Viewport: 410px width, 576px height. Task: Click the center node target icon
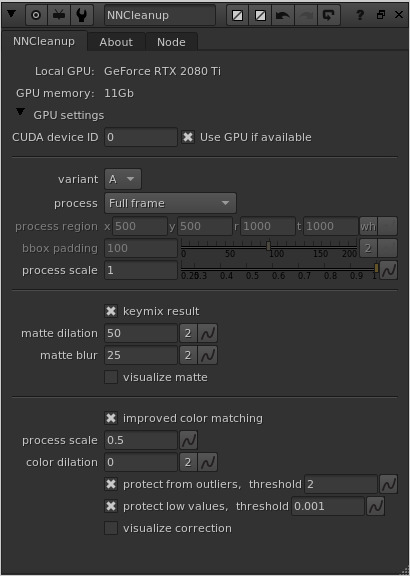point(36,15)
